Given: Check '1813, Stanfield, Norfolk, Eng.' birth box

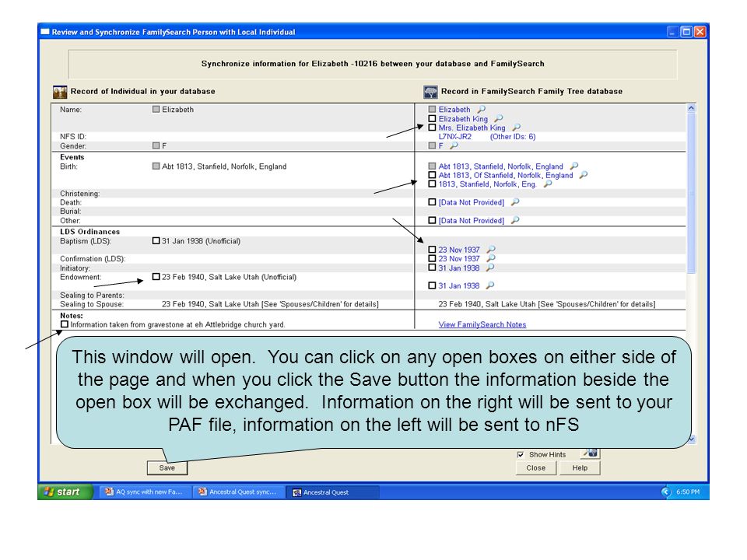Looking at the screenshot, I should pyautogui.click(x=432, y=184).
